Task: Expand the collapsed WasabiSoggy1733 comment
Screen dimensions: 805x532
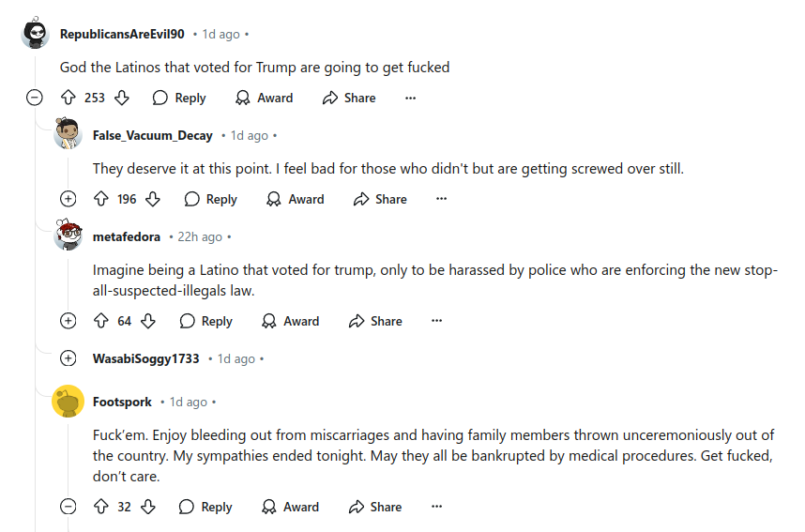Action: click(x=68, y=358)
